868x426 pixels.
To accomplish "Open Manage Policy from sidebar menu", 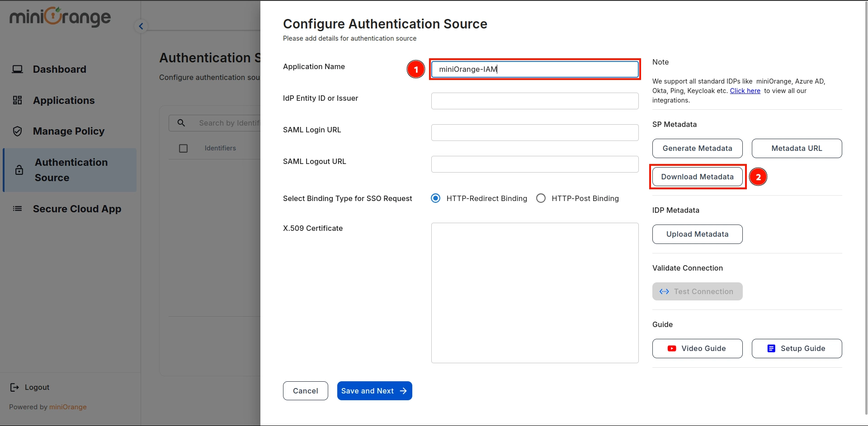I will pos(69,131).
